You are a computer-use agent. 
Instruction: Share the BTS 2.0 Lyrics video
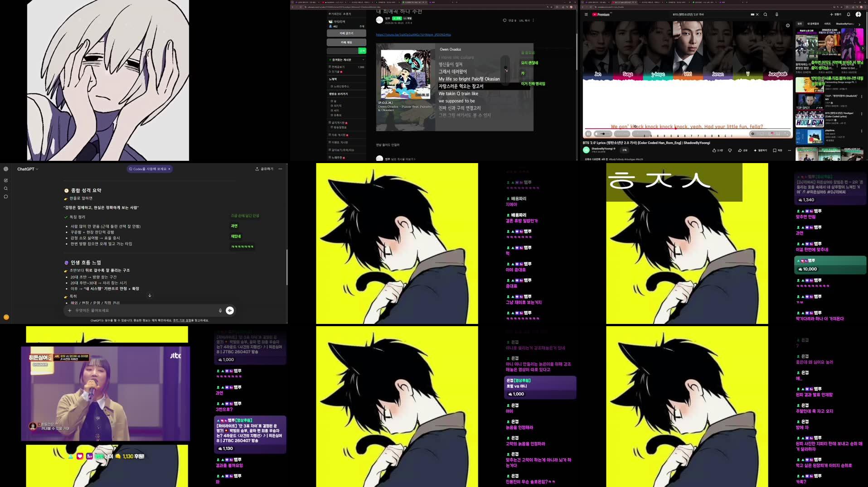pos(743,150)
